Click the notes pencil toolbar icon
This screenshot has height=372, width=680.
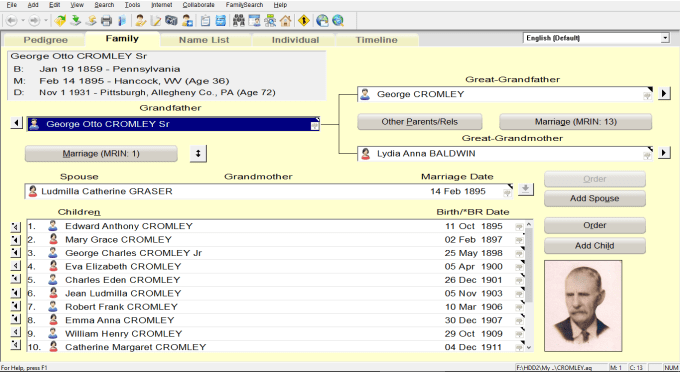click(156, 20)
